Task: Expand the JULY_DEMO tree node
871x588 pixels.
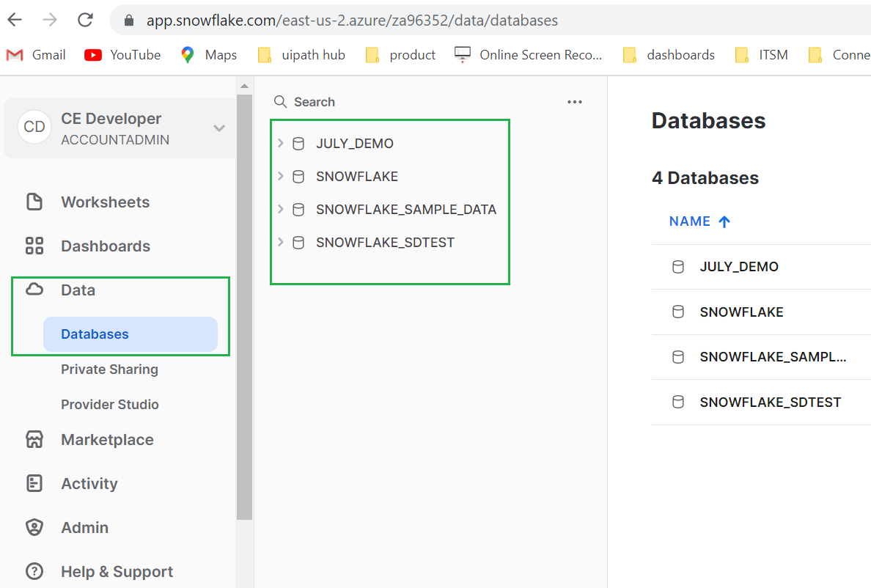Action: coord(281,143)
